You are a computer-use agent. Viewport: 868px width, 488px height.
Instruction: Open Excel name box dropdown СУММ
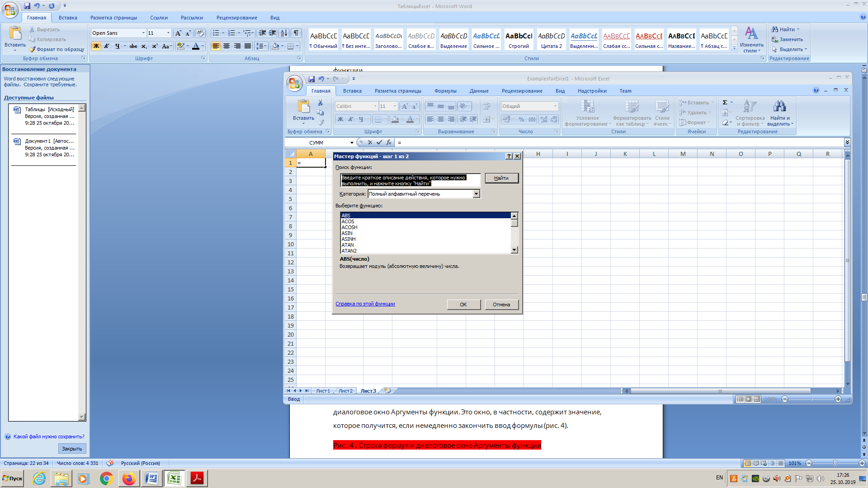click(352, 143)
